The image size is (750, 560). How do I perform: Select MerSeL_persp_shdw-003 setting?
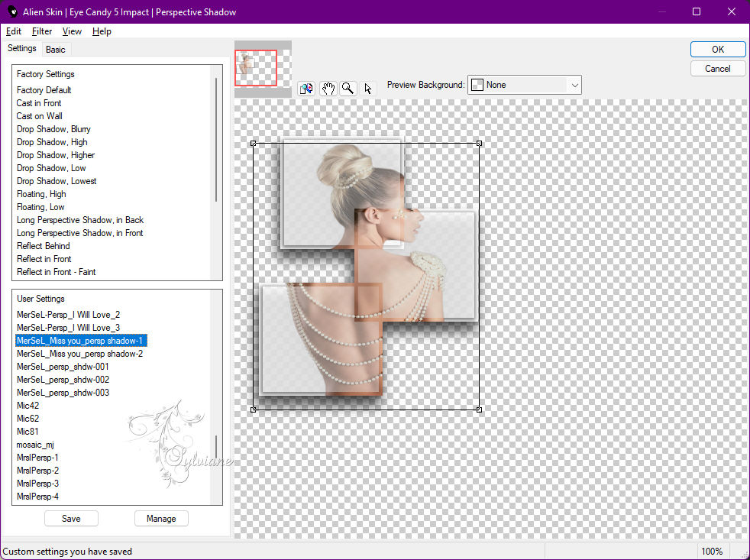tap(63, 392)
